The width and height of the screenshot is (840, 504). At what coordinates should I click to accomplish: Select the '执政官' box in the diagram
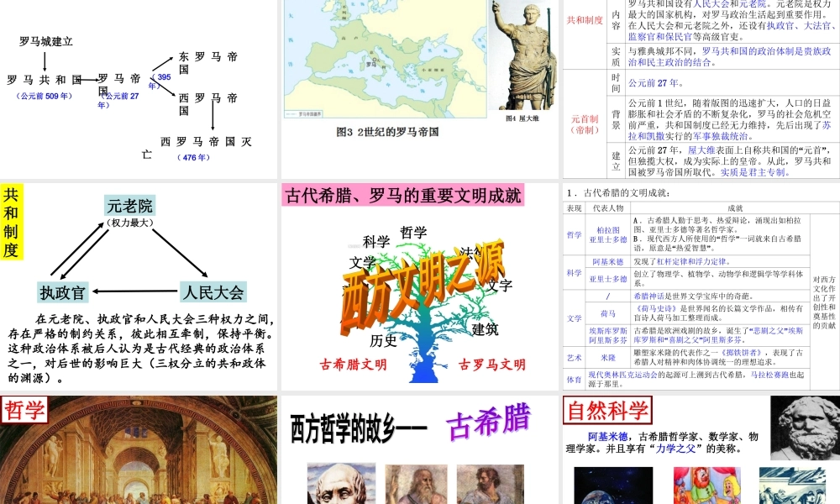63,292
